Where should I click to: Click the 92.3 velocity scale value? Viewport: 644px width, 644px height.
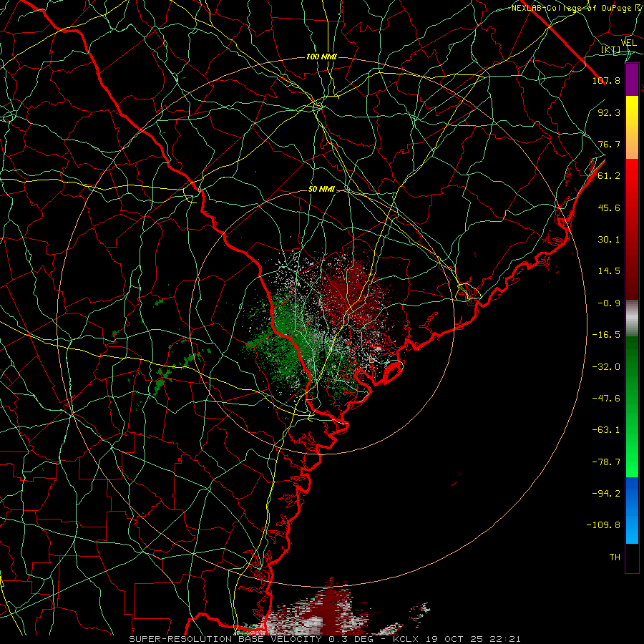click(x=609, y=112)
